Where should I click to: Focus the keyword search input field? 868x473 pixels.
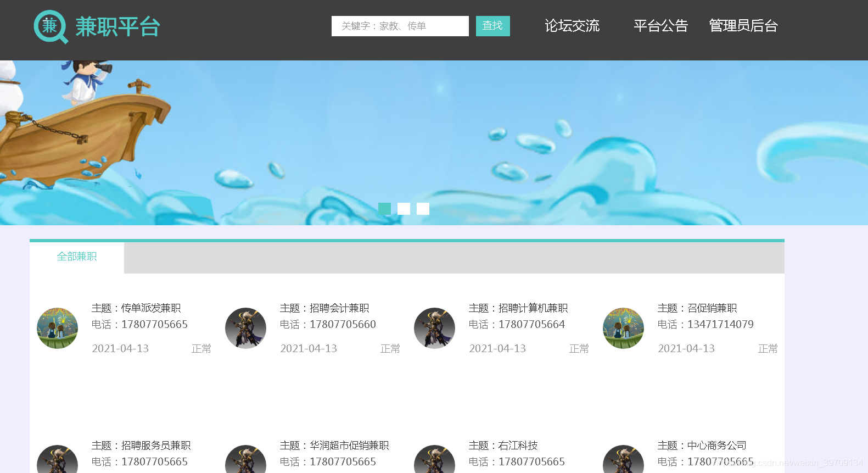tap(400, 26)
